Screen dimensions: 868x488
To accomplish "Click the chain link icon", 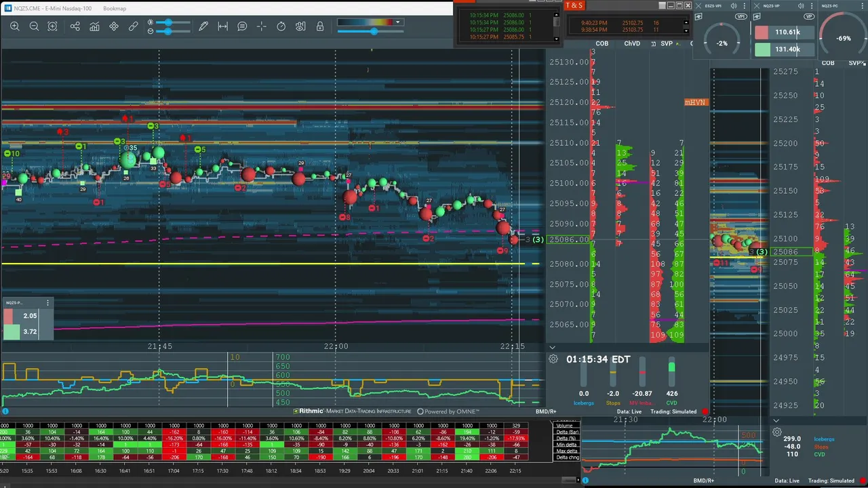I will point(134,26).
